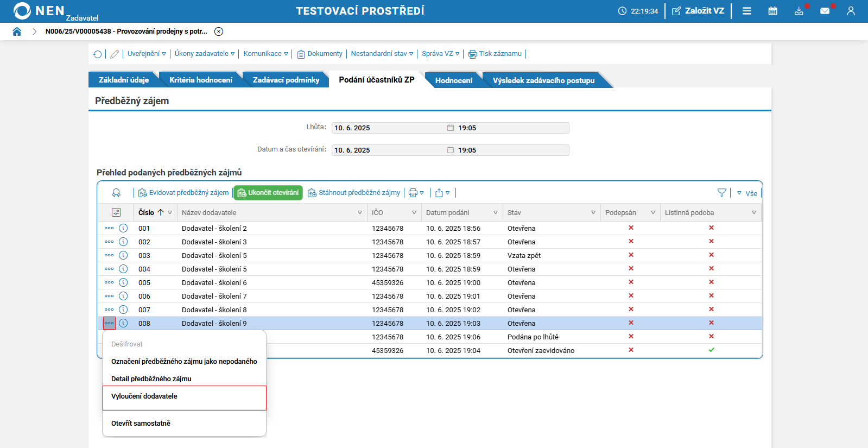The height and width of the screenshot is (448, 868).
Task: Expand the Nestandardní stav dropdown
Action: (382, 54)
